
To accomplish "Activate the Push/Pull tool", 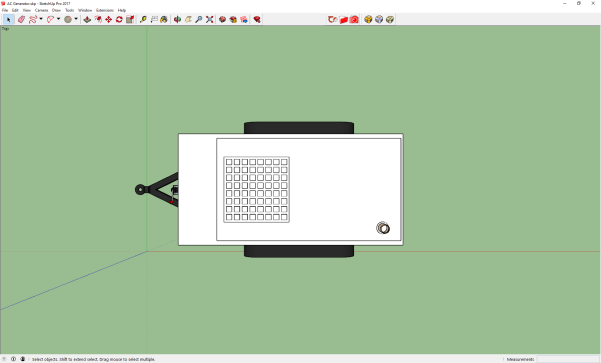I will (x=87, y=19).
